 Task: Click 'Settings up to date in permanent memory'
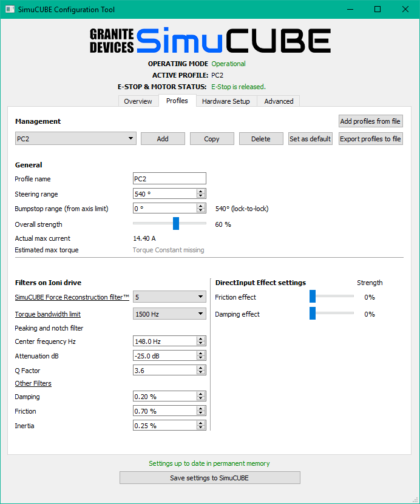[209, 463]
